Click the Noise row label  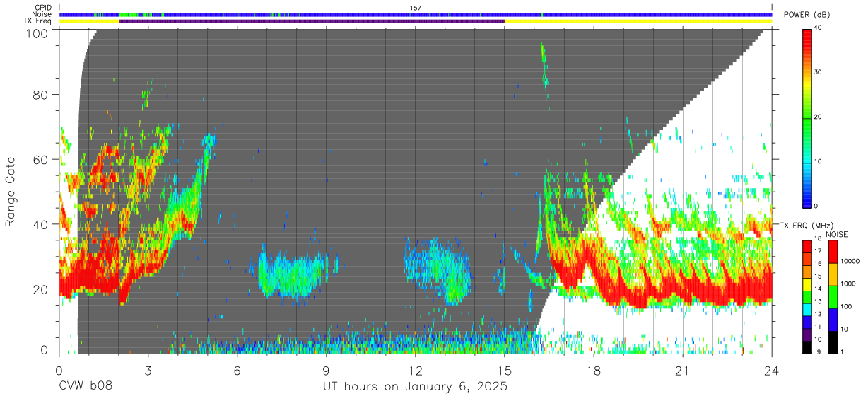pyautogui.click(x=42, y=14)
